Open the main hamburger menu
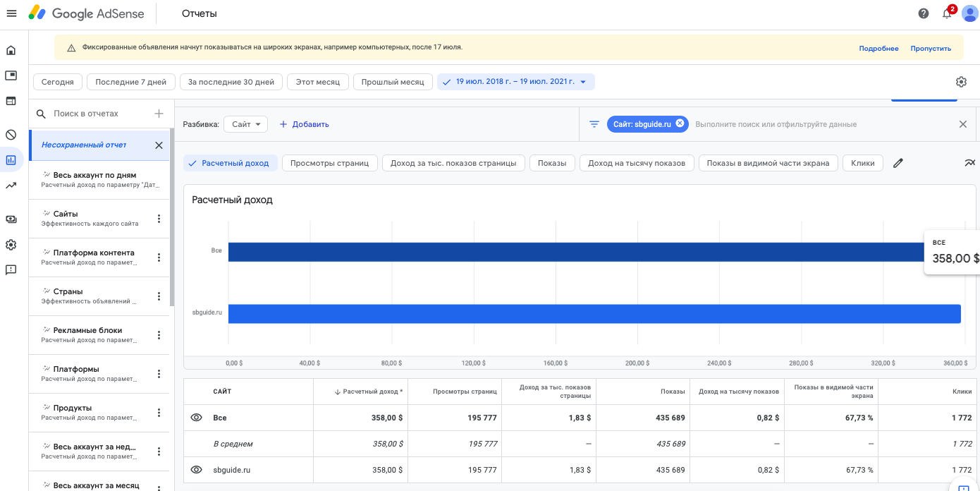Screen dimensions: 980x491 point(11,13)
